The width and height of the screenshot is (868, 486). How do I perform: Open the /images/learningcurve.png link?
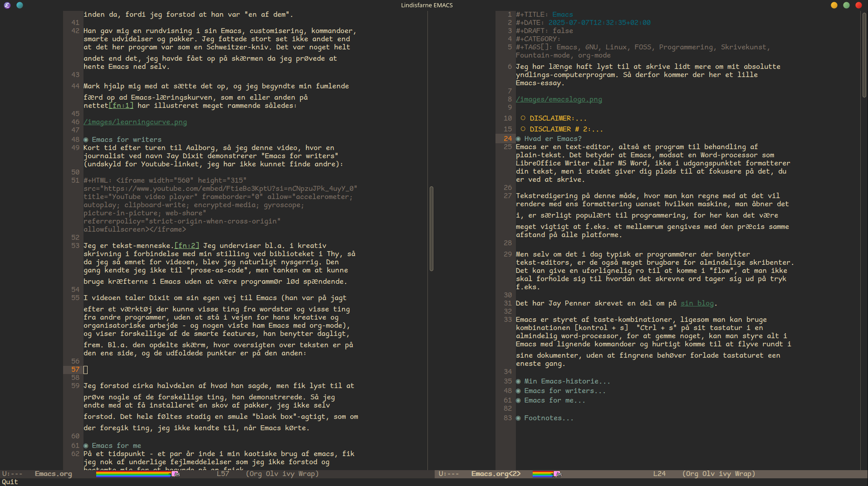click(x=135, y=122)
